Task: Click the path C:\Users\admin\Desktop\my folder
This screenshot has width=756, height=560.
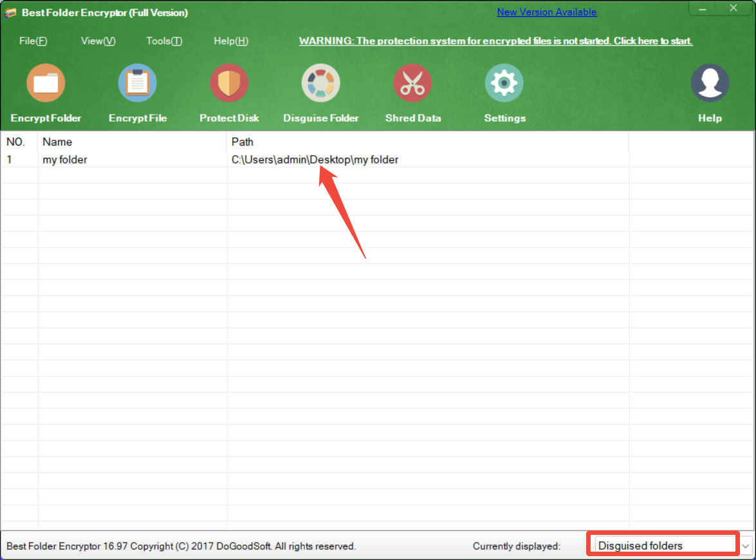Action: coord(315,160)
